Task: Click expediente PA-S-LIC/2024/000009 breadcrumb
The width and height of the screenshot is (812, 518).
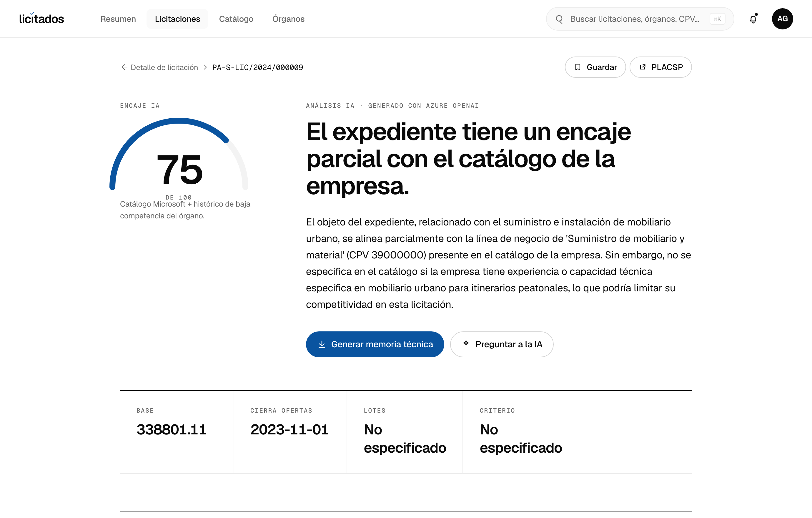Action: (258, 67)
